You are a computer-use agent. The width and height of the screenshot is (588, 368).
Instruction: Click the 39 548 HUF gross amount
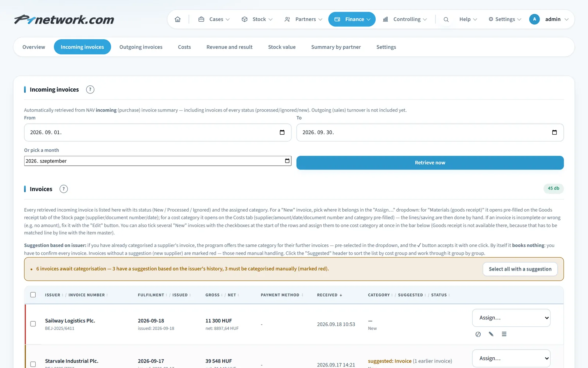pyautogui.click(x=219, y=361)
